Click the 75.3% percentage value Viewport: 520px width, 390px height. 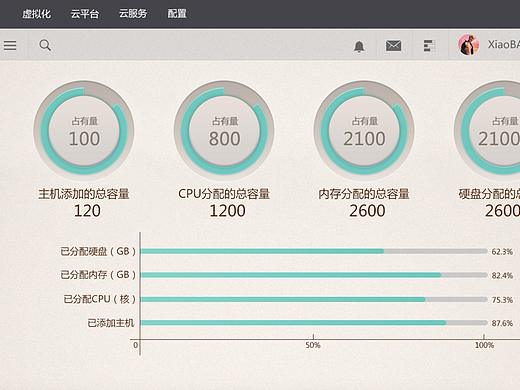(x=502, y=300)
